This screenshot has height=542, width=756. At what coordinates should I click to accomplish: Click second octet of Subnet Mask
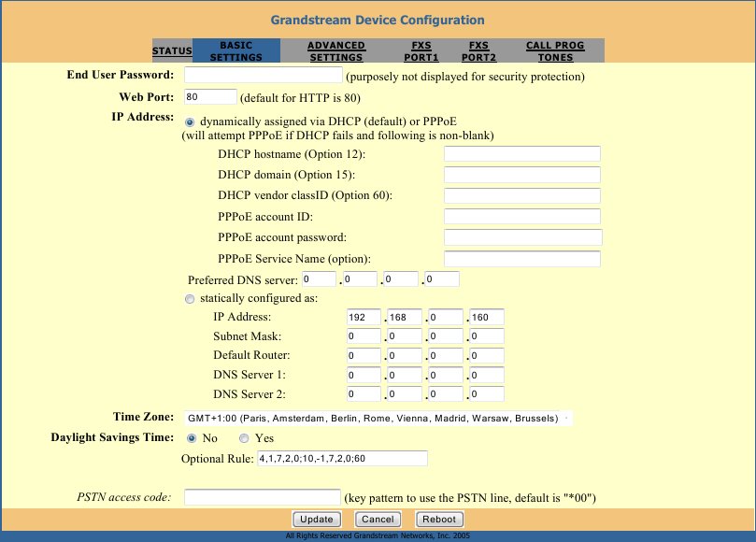405,336
